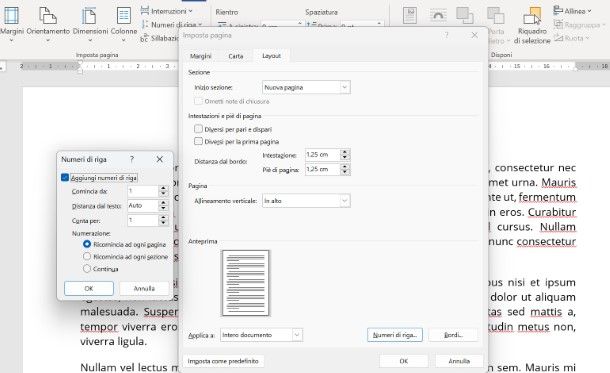Decrease the Piè di pagina distance value
Image resolution: width=610 pixels, height=373 pixels.
tap(345, 172)
